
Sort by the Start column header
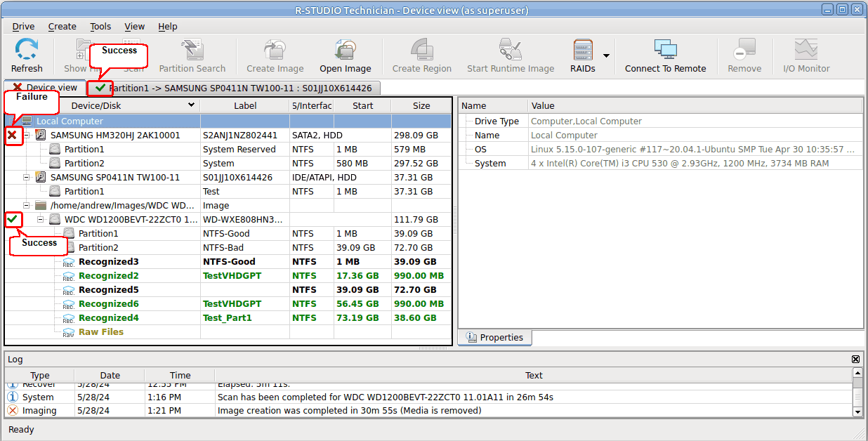click(x=363, y=106)
